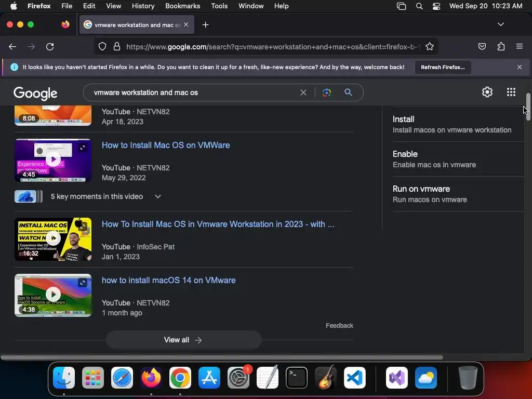Play the 4:45 video thumbnail
Image resolution: width=532 pixels, height=399 pixels.
coord(53,160)
